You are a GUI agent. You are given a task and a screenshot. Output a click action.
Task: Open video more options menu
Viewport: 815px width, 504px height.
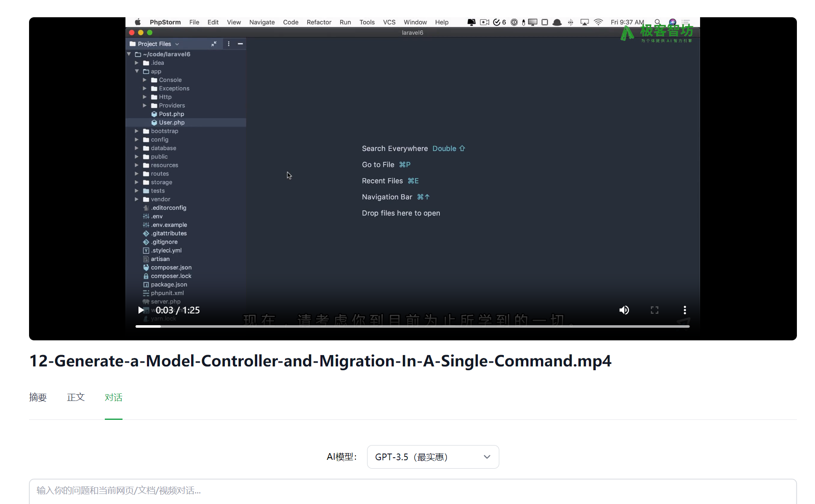point(685,310)
